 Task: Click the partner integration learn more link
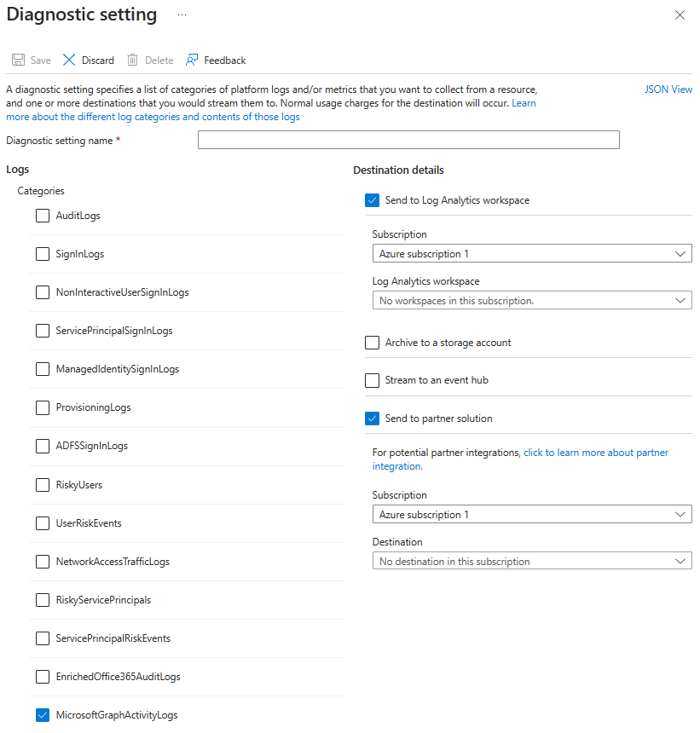pos(595,453)
